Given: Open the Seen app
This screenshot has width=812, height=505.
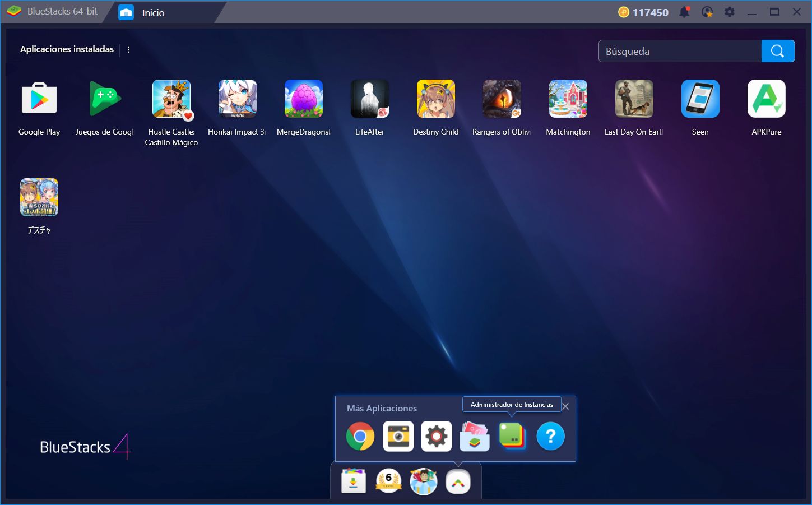Looking at the screenshot, I should point(700,99).
